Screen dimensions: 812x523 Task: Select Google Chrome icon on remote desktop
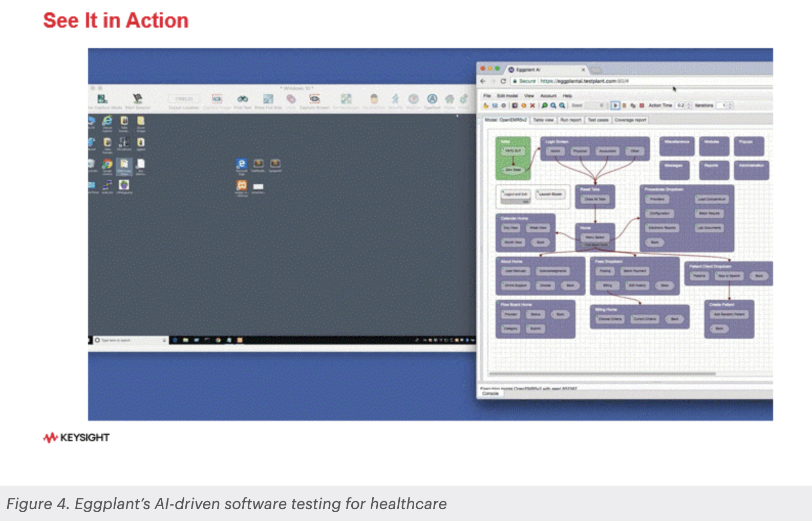pos(107,164)
